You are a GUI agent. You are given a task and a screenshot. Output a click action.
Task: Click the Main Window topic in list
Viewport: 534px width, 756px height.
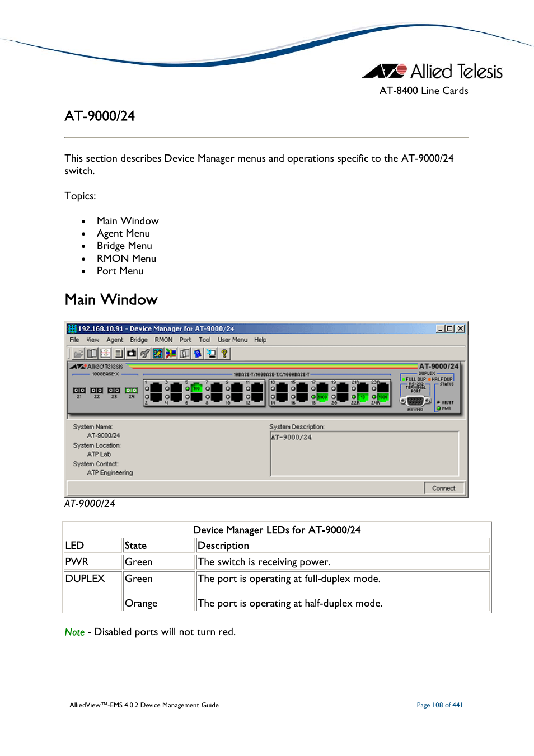(128, 221)
